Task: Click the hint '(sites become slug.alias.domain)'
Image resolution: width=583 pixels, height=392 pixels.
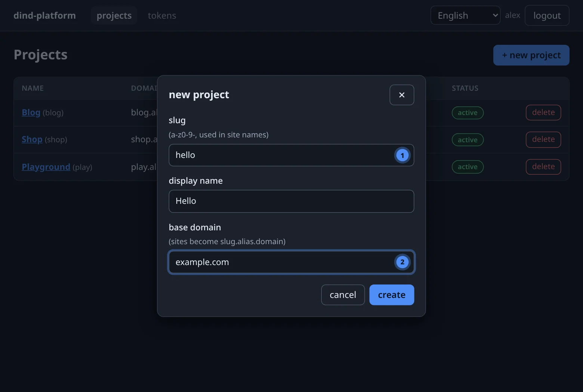Action: tap(227, 242)
